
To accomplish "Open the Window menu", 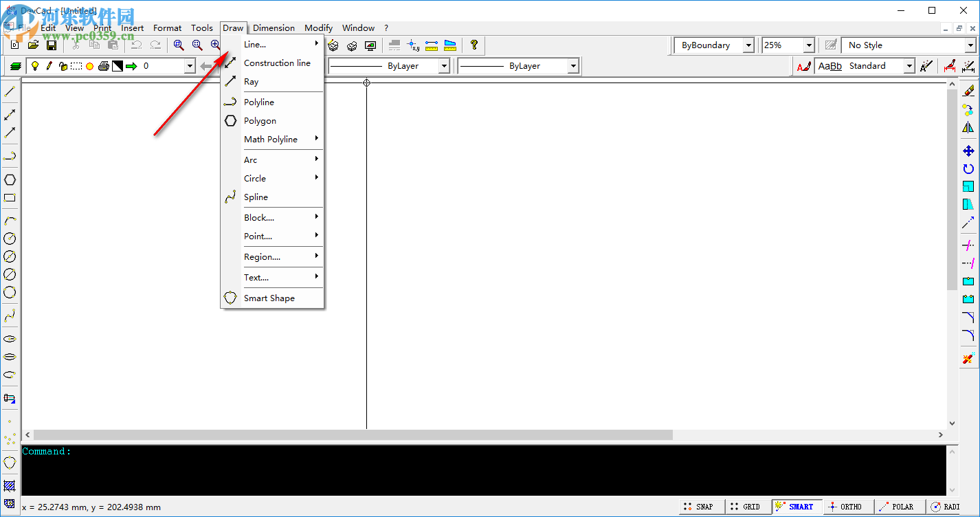I will [359, 28].
